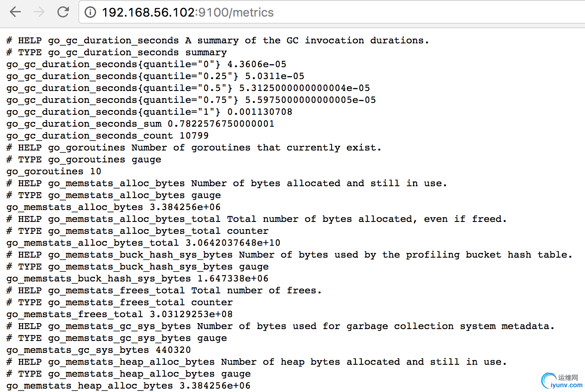The height and width of the screenshot is (392, 585).
Task: Focus the address bar URL field
Action: pos(298,12)
